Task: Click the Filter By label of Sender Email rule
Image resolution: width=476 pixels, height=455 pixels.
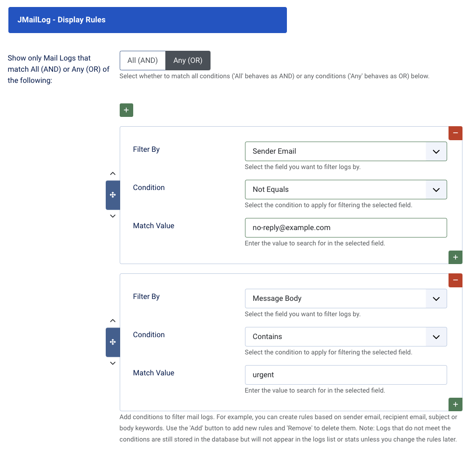Action: pos(146,149)
